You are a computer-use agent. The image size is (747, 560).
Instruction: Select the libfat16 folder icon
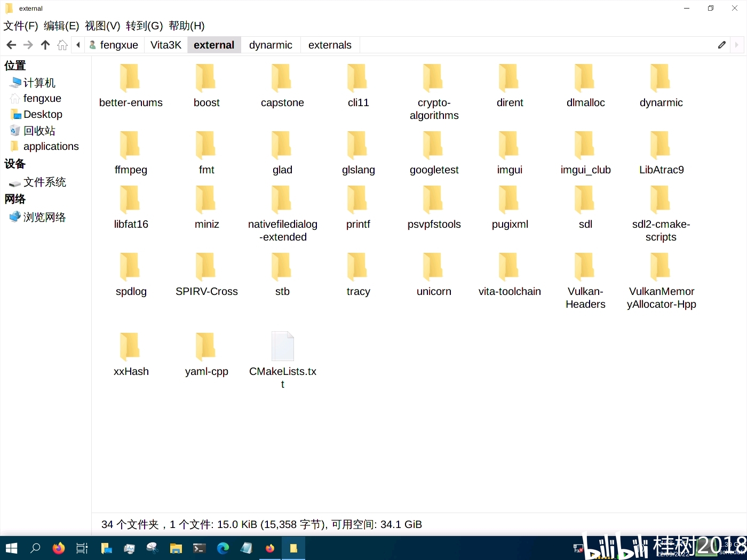[130, 199]
